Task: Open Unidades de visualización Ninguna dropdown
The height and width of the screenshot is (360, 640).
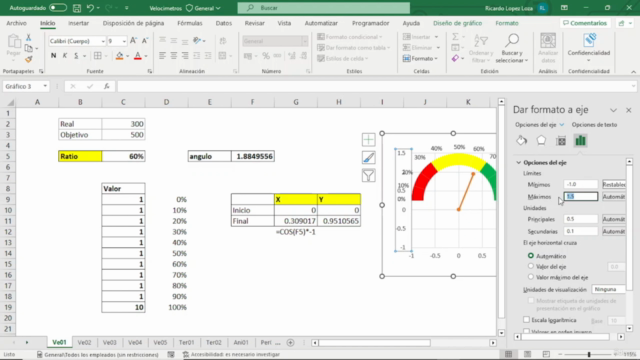Action: [x=609, y=289]
